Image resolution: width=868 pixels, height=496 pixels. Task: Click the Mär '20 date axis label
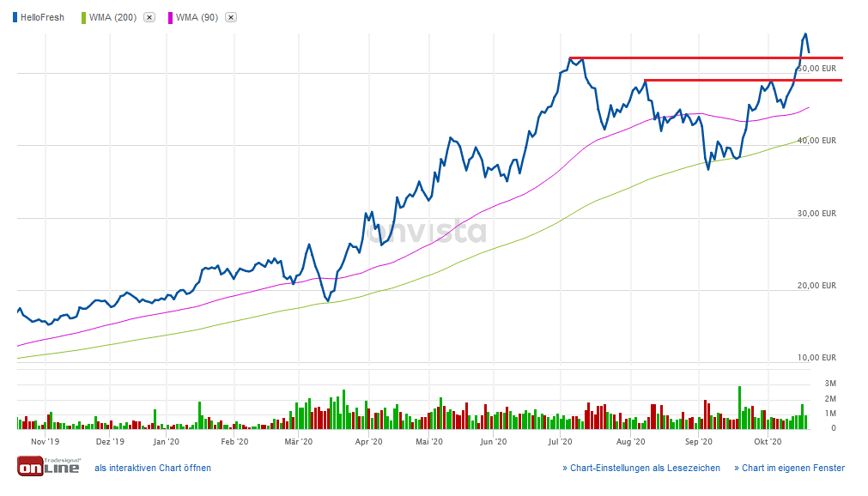297,442
